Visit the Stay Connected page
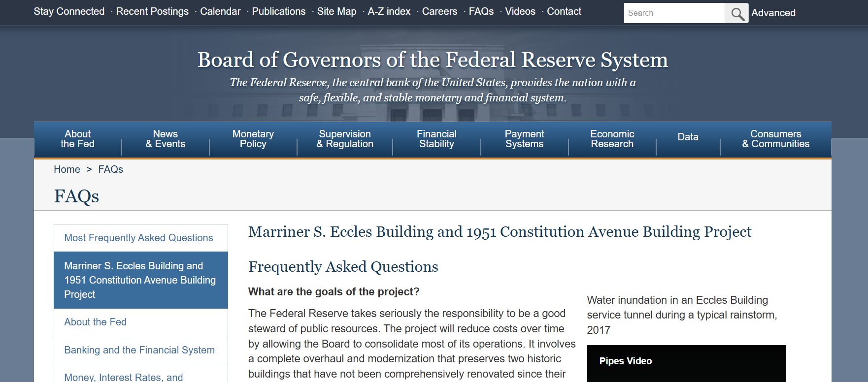The height and width of the screenshot is (382, 868). [x=69, y=11]
